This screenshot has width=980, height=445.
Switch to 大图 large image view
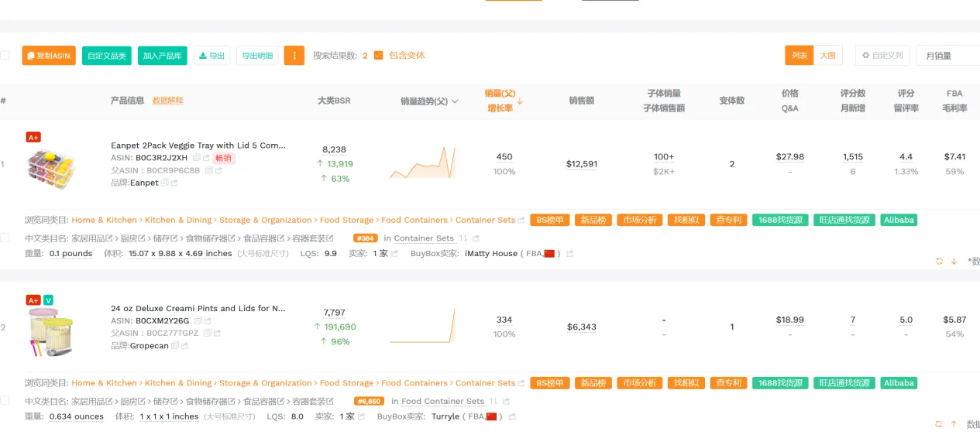coord(827,56)
